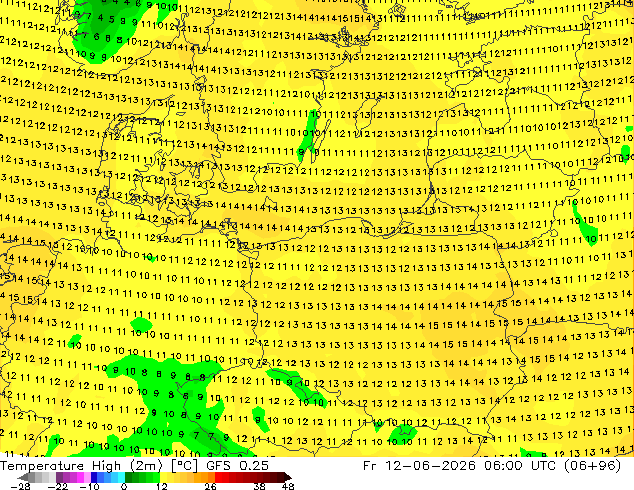Click the 'Temperature High (2m)' map title
Screen dimensions: 634x490
[81, 466]
